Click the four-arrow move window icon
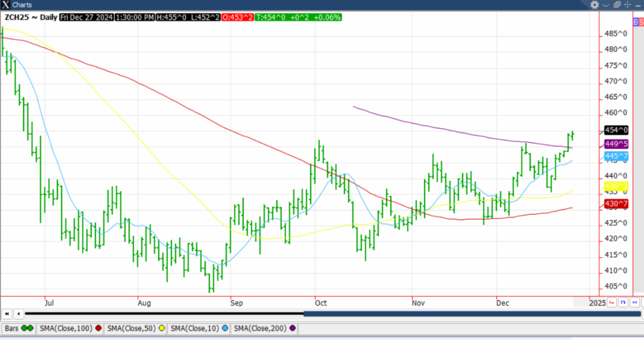Screen dimensions: 644x343 628,5
